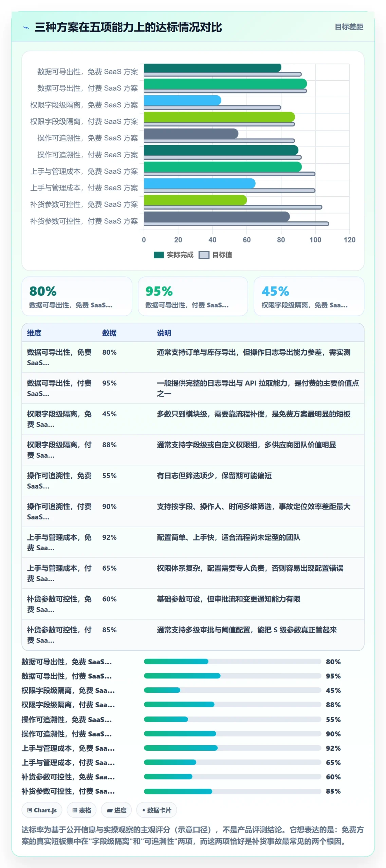Click the 95% data card
Image resolution: width=386 pixels, height=868 pixels.
[x=193, y=296]
